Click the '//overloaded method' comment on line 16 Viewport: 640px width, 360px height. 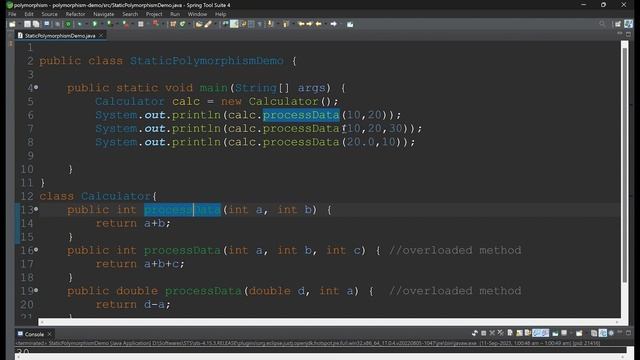pos(455,250)
